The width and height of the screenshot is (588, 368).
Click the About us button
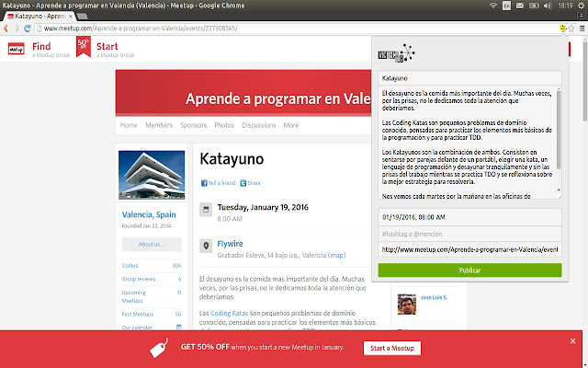(152, 244)
